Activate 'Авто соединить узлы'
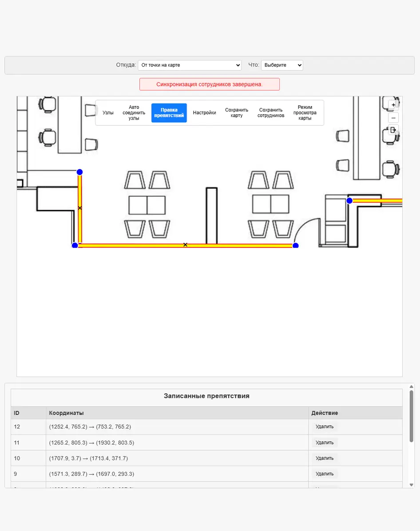Screen dimensions: 420x531 click(x=134, y=113)
